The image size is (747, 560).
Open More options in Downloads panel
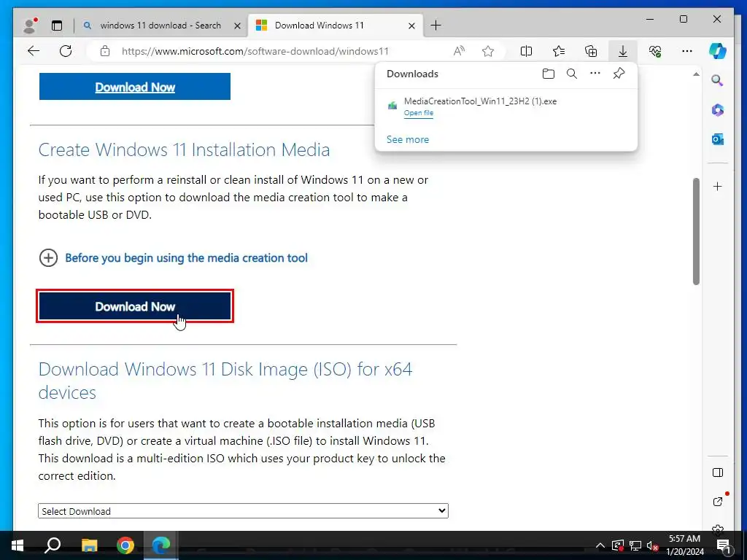pos(595,74)
